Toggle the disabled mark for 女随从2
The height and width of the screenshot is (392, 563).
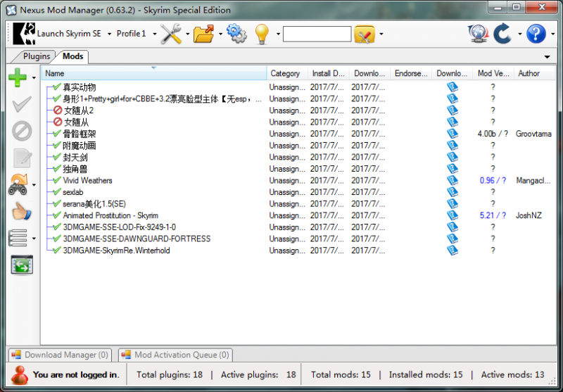pyautogui.click(x=58, y=110)
